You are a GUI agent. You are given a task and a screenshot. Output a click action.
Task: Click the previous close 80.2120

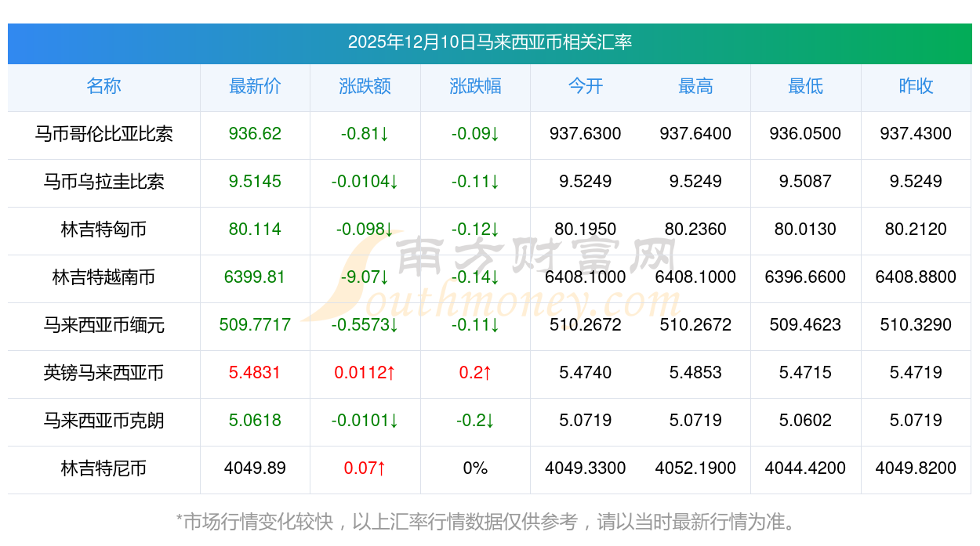click(916, 230)
